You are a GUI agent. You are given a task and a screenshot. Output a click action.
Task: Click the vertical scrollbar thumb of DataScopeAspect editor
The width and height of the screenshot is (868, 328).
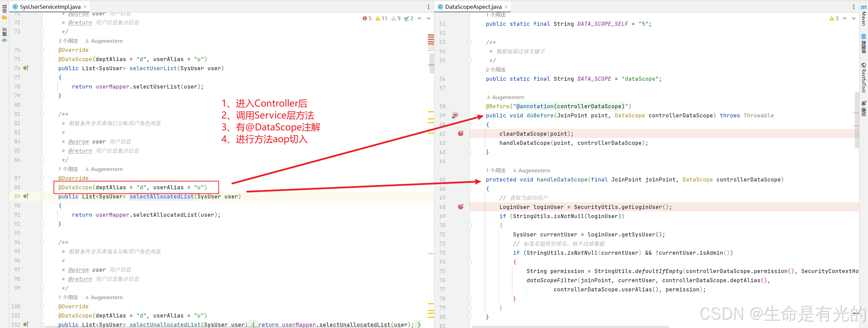click(x=857, y=120)
